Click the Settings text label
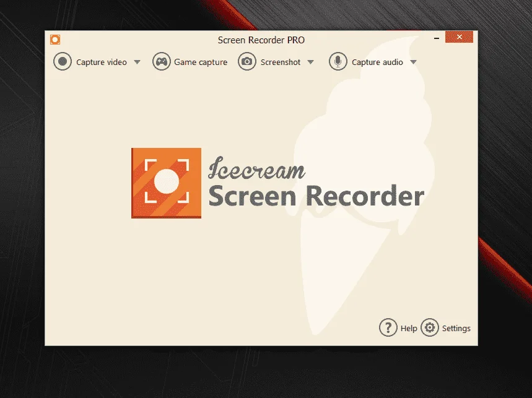The height and width of the screenshot is (398, 532). click(x=456, y=328)
